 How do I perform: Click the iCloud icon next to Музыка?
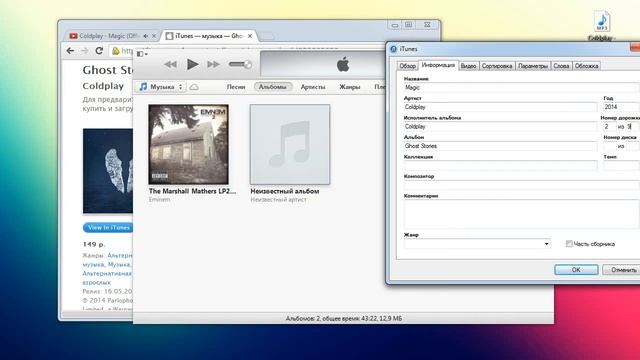pos(194,87)
